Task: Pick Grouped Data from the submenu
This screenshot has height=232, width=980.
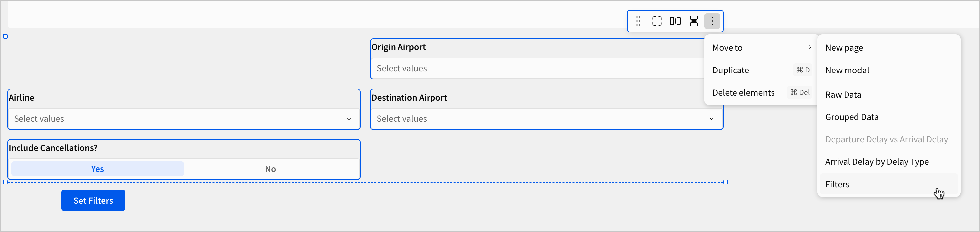Action: (852, 117)
